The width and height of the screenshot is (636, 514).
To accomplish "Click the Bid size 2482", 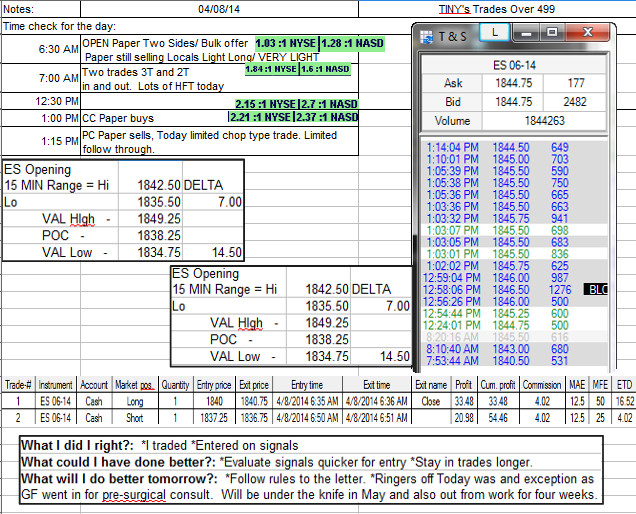I will [x=575, y=102].
